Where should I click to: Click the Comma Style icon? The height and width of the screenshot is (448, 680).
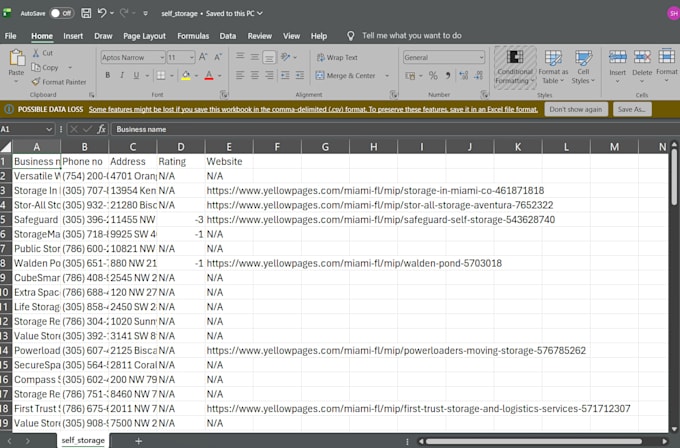(x=448, y=75)
